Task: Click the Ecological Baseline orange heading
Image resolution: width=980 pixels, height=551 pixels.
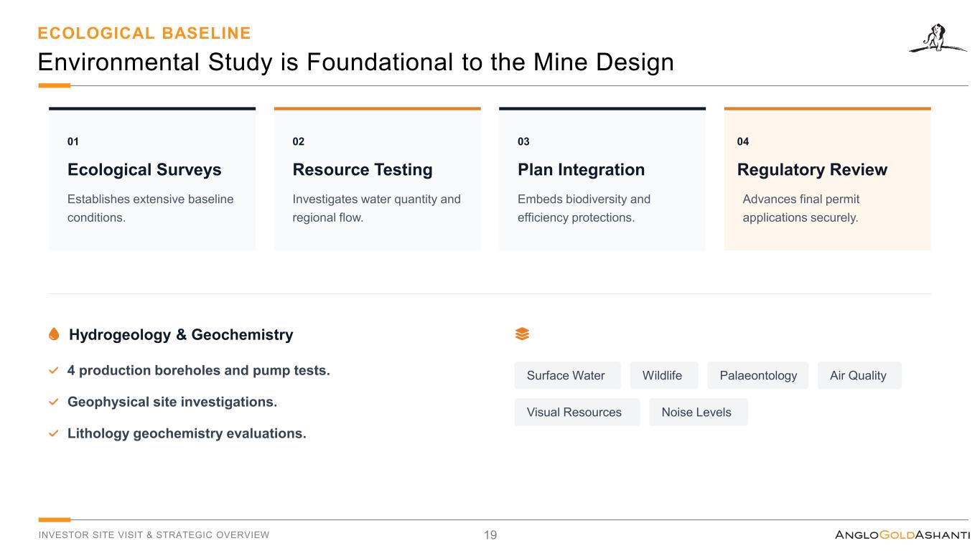Action: [x=144, y=33]
